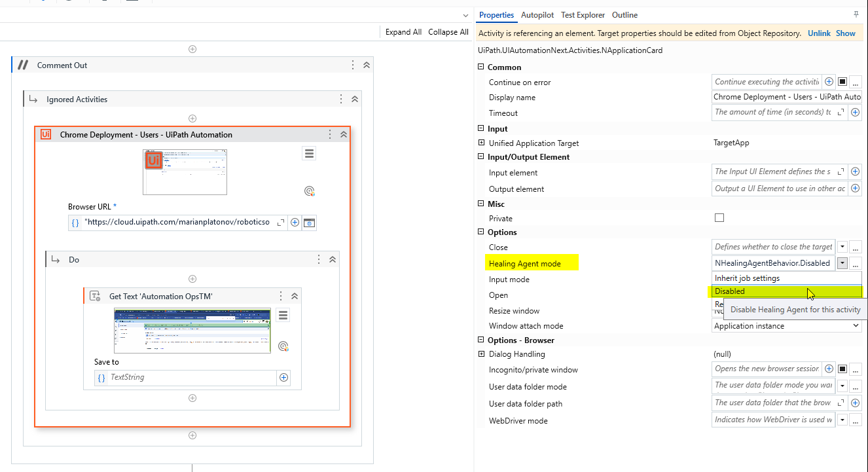The image size is (868, 472).
Task: Add activity below Chrome Deployment card
Action: pyautogui.click(x=192, y=435)
